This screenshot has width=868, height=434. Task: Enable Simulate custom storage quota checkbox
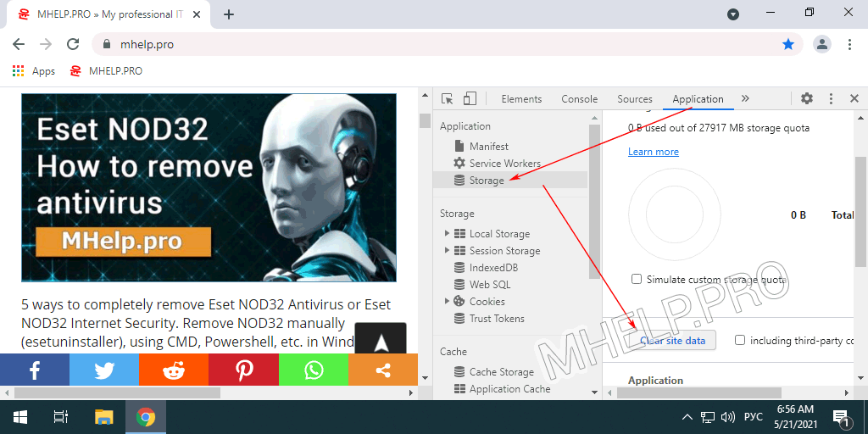pyautogui.click(x=637, y=279)
